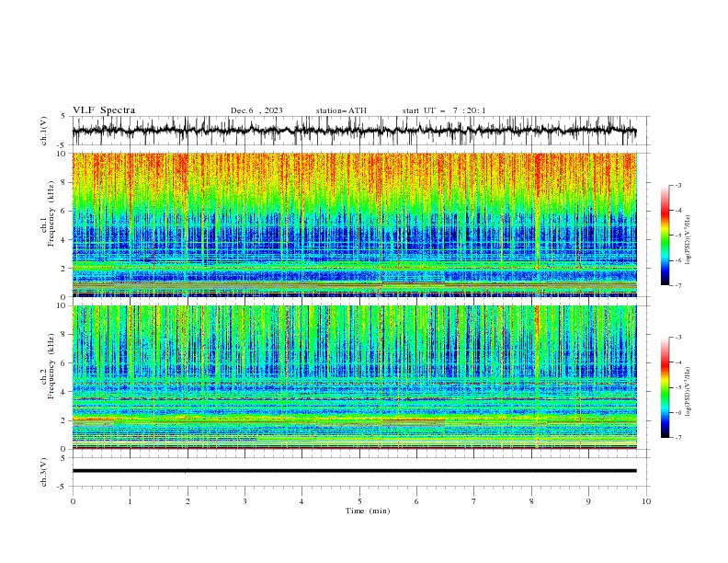
Task: Click the ch.1 spectrogram color scale bar
Action: [665, 236]
